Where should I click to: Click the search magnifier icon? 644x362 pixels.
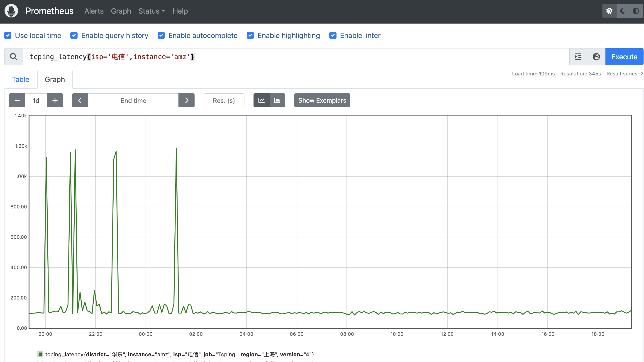pos(14,57)
